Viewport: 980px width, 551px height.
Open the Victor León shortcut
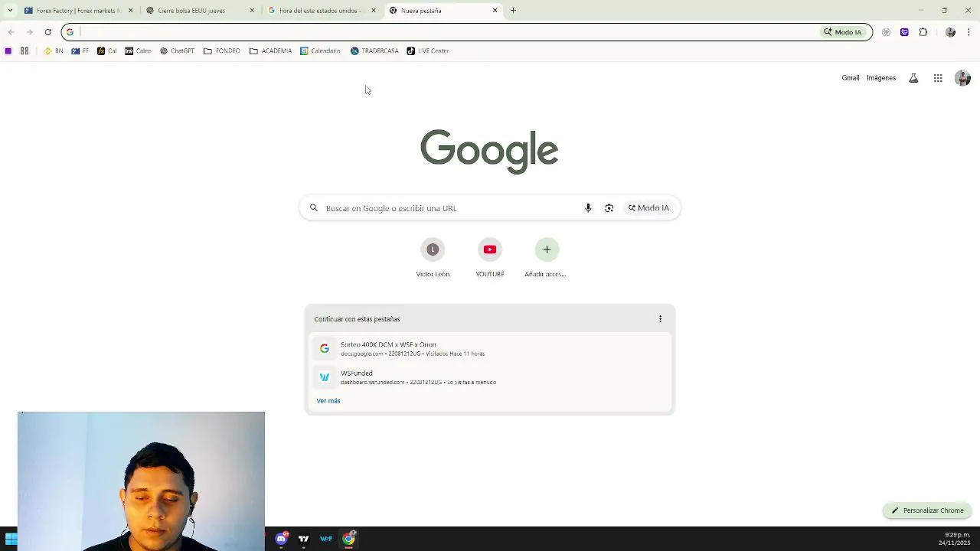click(433, 258)
